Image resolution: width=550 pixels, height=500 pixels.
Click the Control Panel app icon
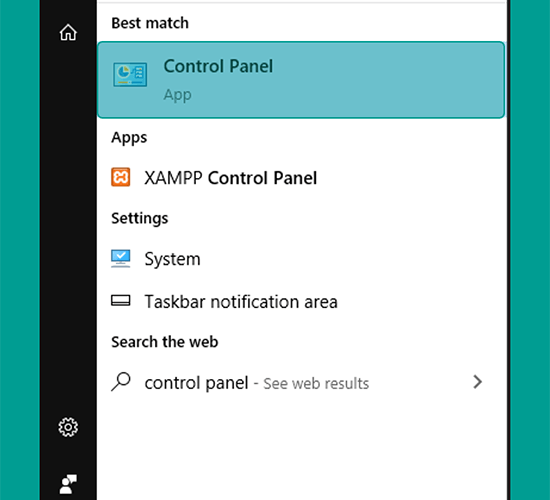130,74
